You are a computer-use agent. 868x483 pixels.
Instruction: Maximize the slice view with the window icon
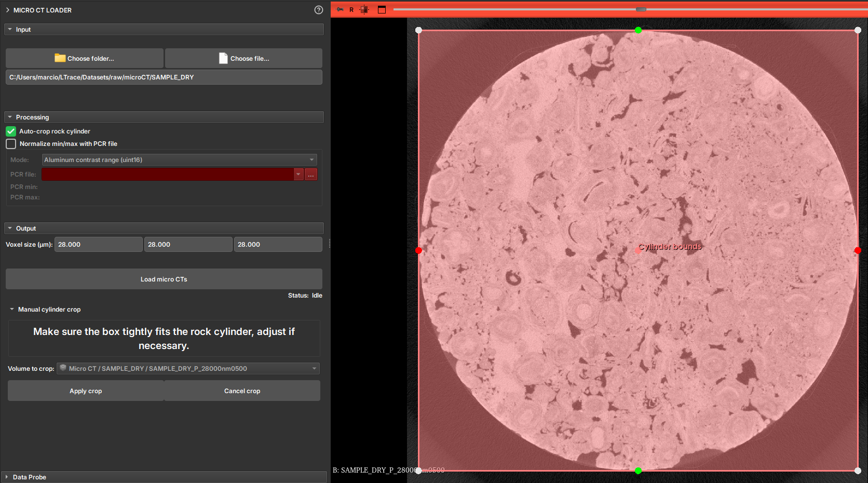tap(382, 9)
